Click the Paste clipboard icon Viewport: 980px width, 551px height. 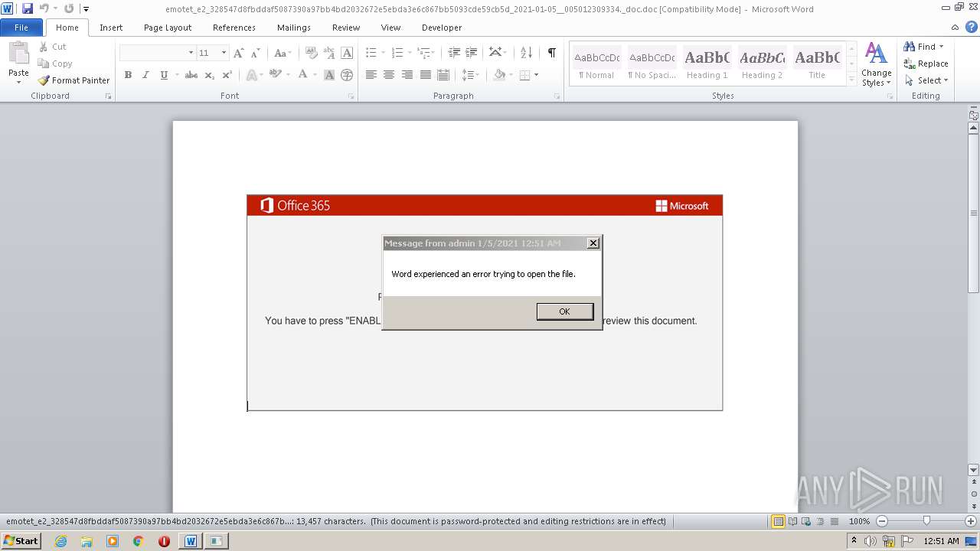click(x=18, y=54)
